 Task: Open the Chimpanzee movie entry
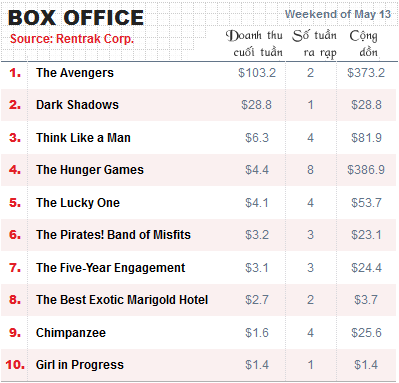click(71, 333)
